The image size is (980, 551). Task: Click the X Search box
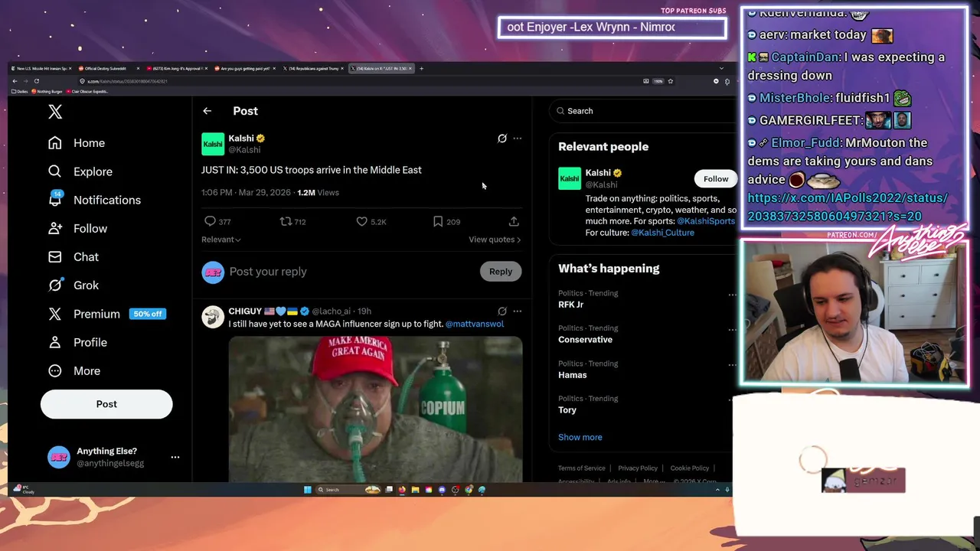click(643, 111)
